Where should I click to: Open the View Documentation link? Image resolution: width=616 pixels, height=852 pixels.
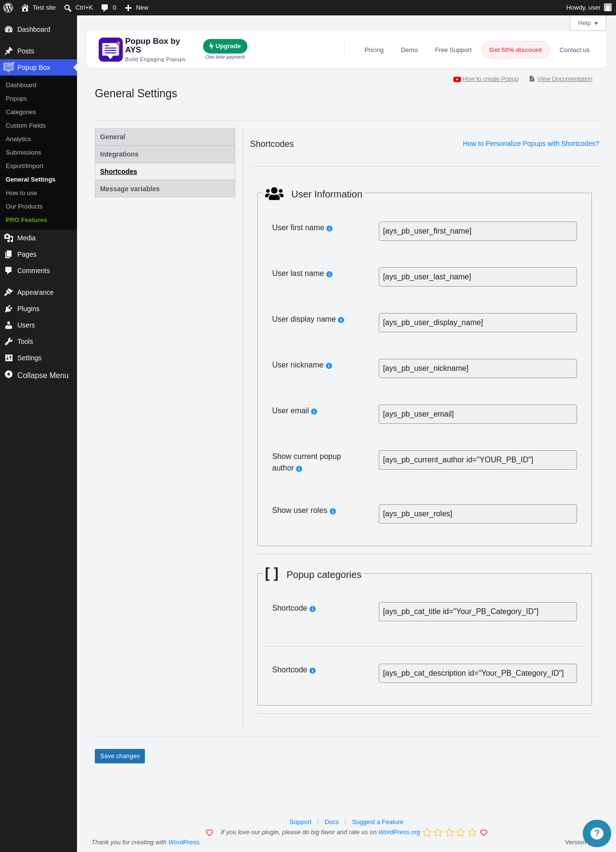pyautogui.click(x=561, y=79)
